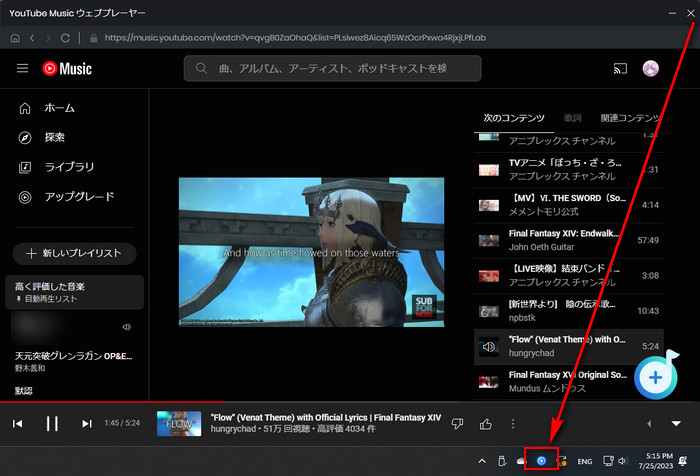Open network tray icon
This screenshot has height=476, width=700.
point(608,461)
